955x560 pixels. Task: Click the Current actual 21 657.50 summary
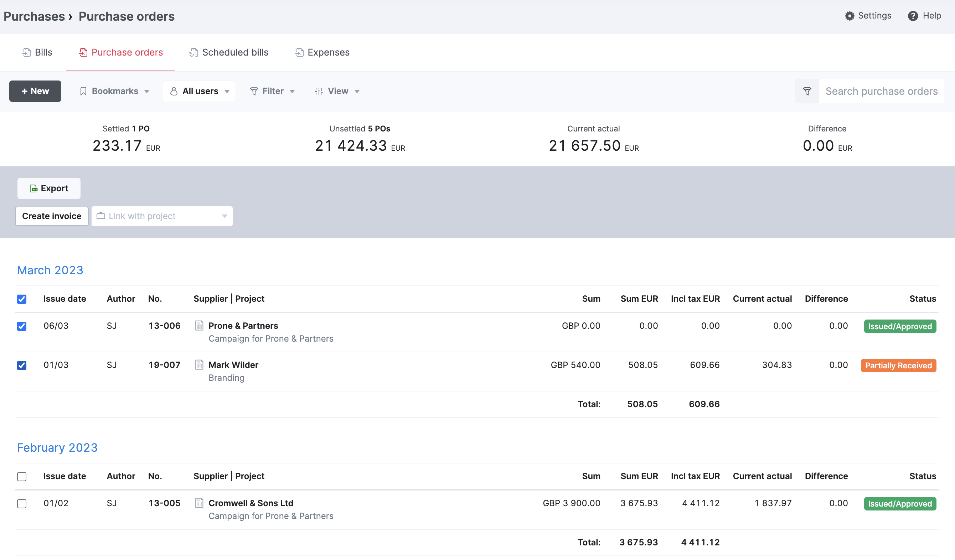593,139
